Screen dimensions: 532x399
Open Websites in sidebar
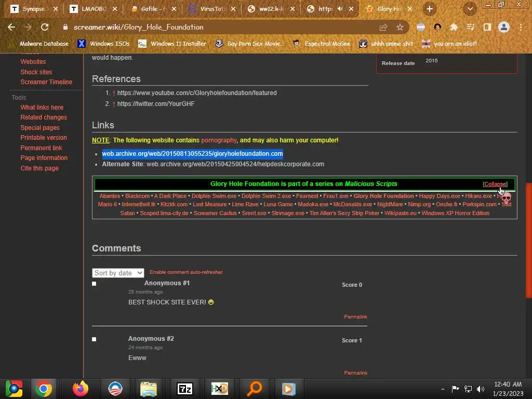coord(33,62)
